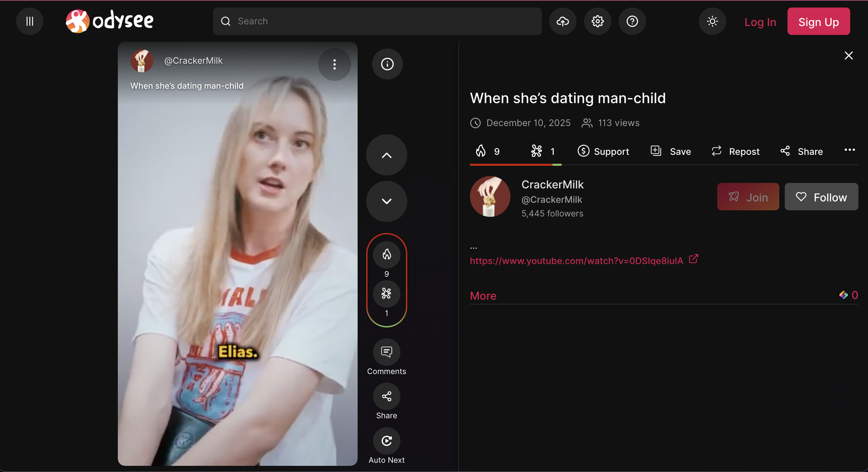Upload a video via the cloud icon
The width and height of the screenshot is (868, 472).
562,21
